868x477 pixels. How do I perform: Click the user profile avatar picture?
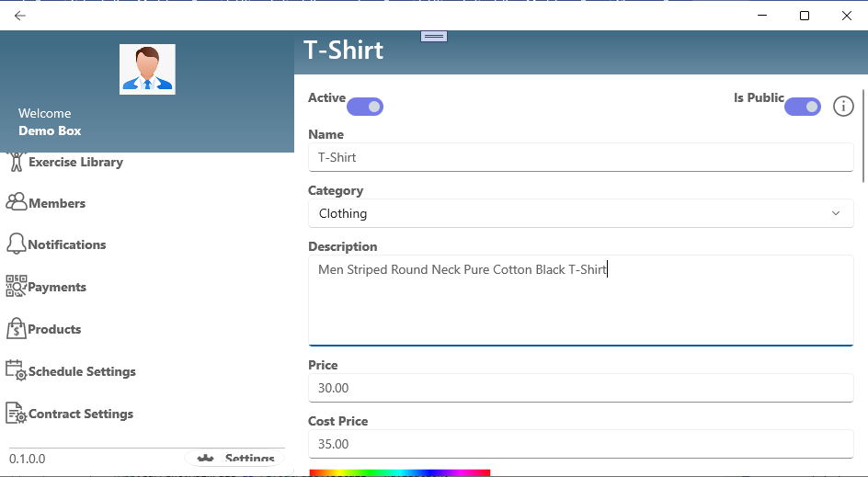147,69
